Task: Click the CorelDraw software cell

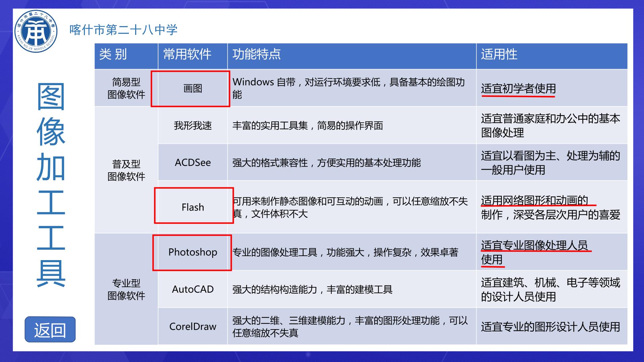Action: 193,326
